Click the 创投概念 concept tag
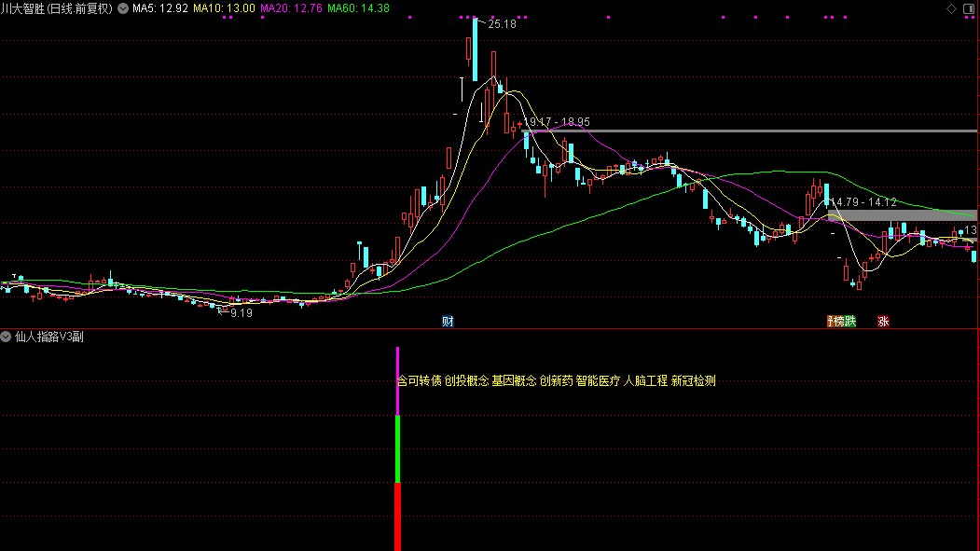 pyautogui.click(x=466, y=380)
